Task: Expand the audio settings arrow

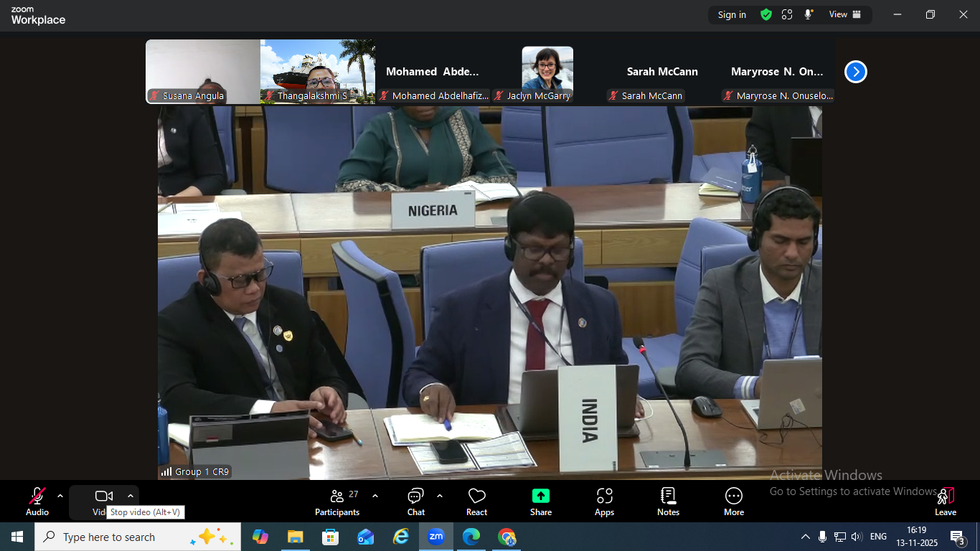Action: (60, 496)
